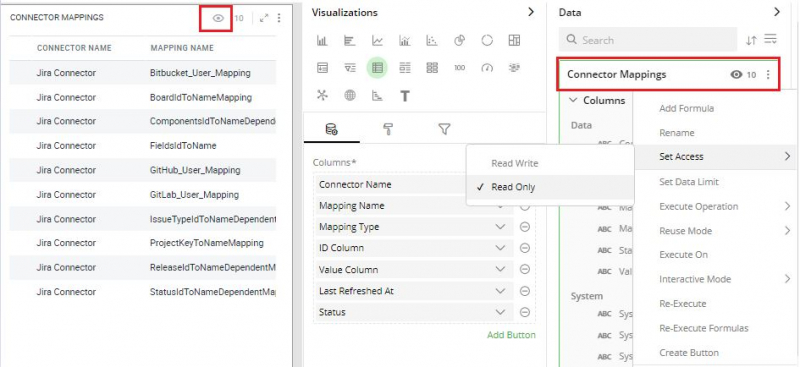This screenshot has height=367, width=800.
Task: Toggle the eye icon in widget header
Action: (x=218, y=18)
